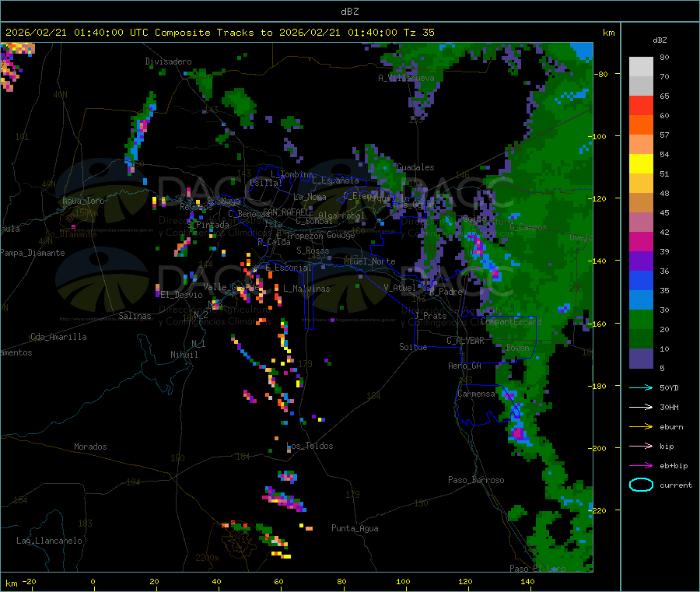Click the 39 dBZ purple legend swatch
This screenshot has height=592, width=700.
(641, 261)
